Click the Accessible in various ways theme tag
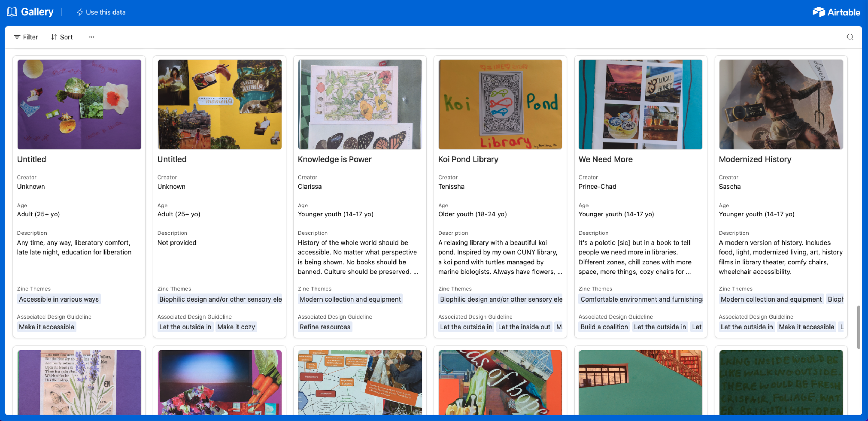Image resolution: width=868 pixels, height=421 pixels. click(x=59, y=299)
